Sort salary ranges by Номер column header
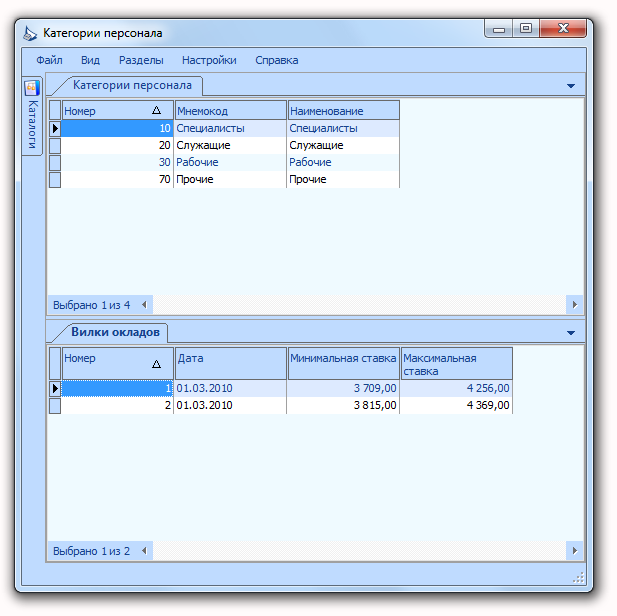The height and width of the screenshot is (616, 617). 118,364
